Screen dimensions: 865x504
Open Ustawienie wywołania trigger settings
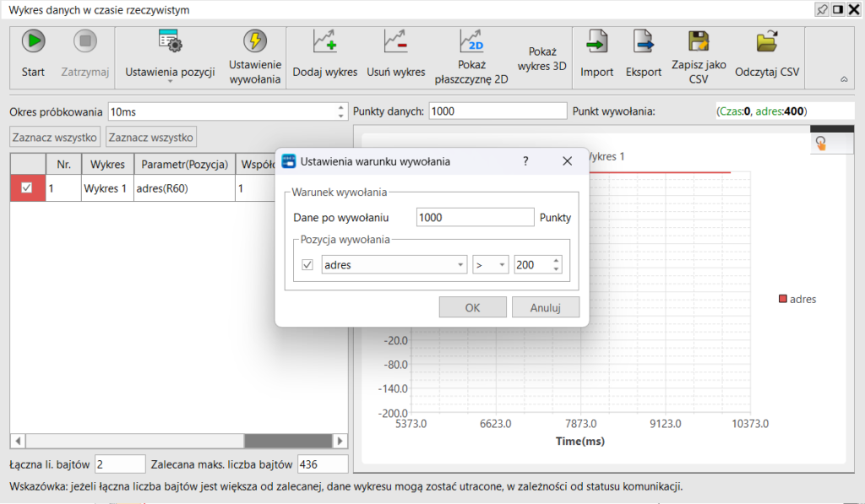pos(255,57)
